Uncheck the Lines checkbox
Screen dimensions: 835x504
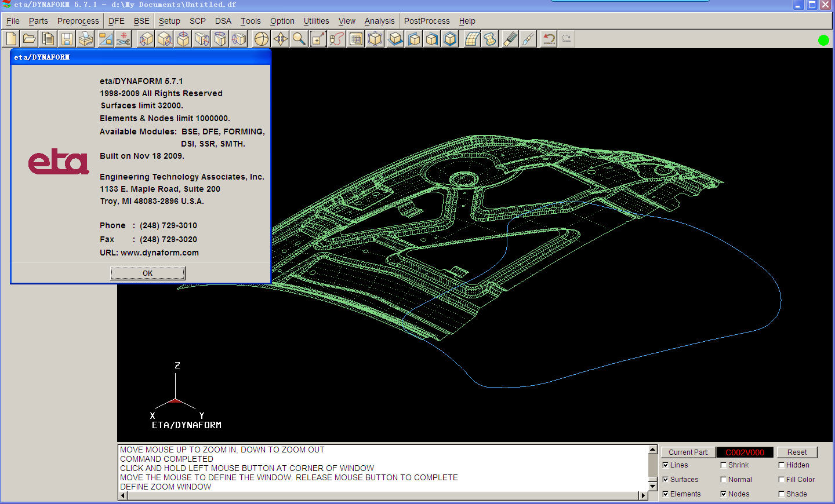tap(665, 465)
